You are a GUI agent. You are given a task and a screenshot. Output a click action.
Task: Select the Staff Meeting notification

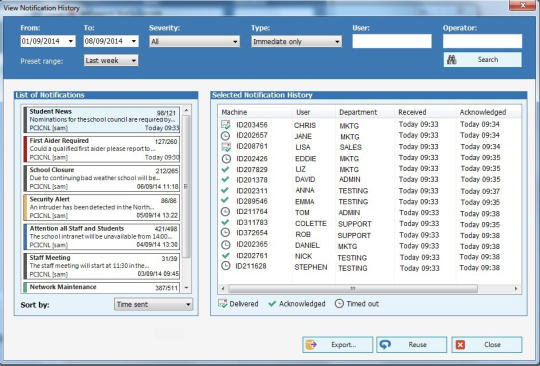coord(102,266)
